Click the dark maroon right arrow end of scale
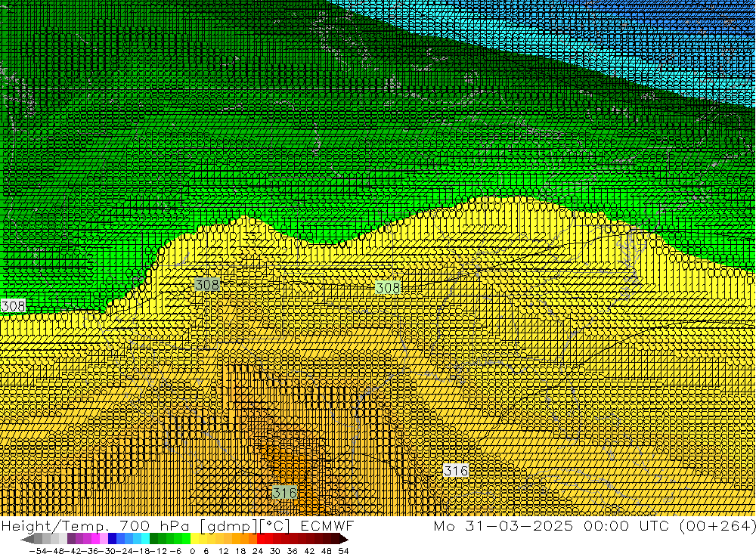The image size is (756, 554). [x=344, y=539]
